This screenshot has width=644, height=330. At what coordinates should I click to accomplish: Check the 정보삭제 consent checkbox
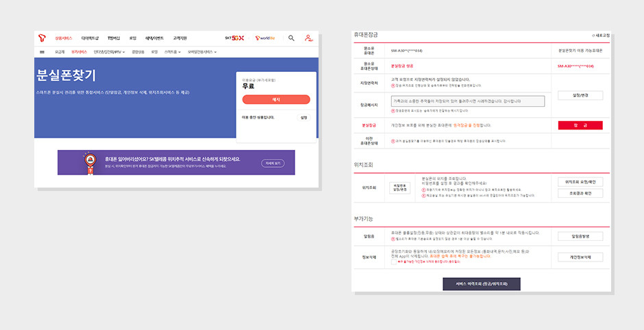tap(394, 261)
